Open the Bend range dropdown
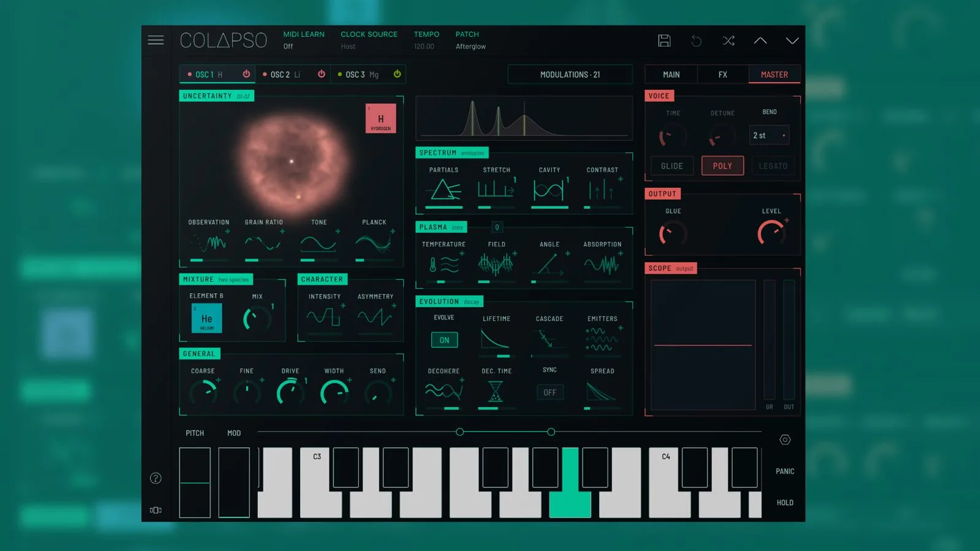This screenshot has height=551, width=980. tap(769, 135)
